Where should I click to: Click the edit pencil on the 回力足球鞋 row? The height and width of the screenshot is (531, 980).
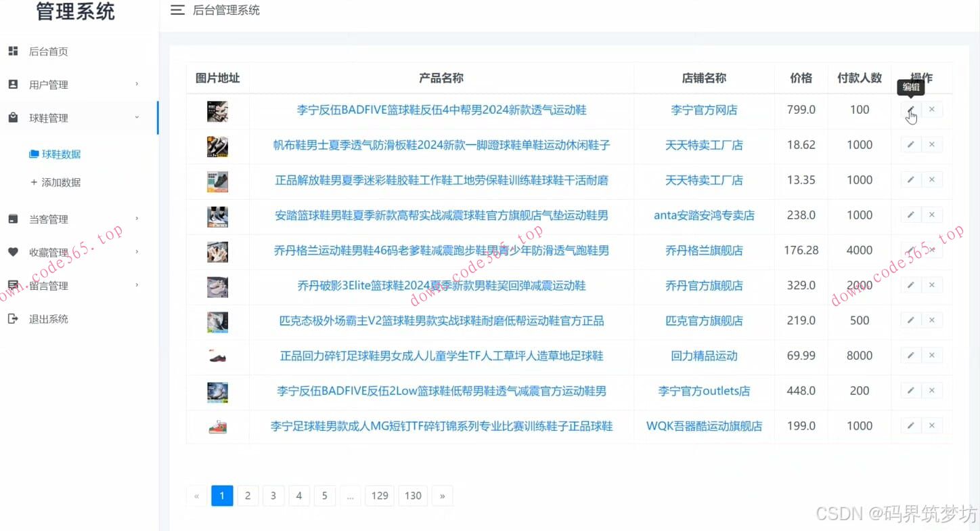pyautogui.click(x=910, y=355)
